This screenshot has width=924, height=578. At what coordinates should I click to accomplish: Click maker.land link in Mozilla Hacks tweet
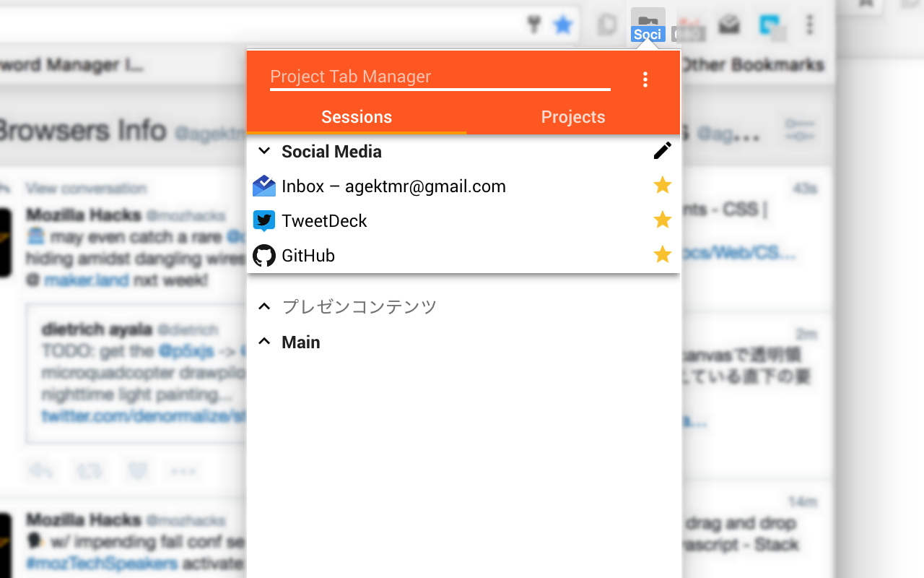point(87,279)
